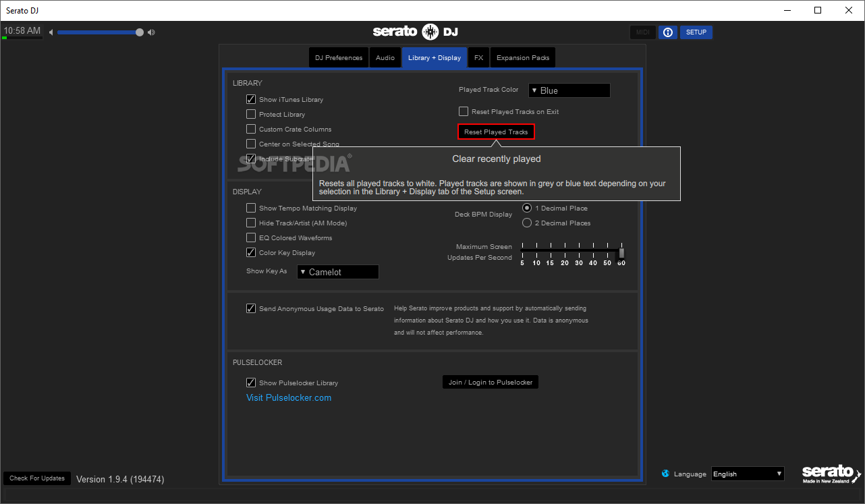Enable Hide Track/Artist (AM Mode) checkbox

pos(251,223)
